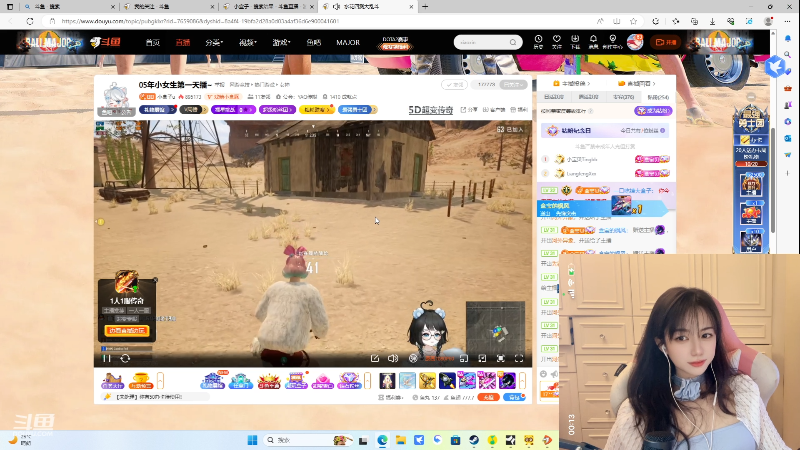Expand the gift list arrow on right
The width and height of the screenshot is (800, 450).
522,381
